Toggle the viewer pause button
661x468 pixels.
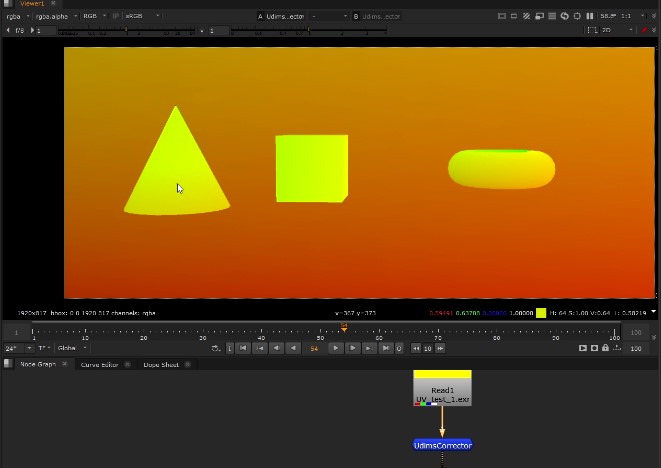click(589, 16)
